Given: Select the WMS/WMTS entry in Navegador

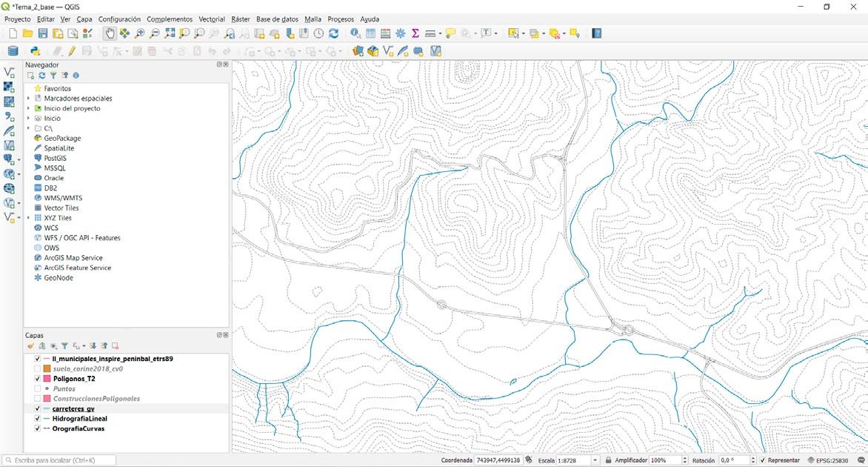Looking at the screenshot, I should click(x=63, y=199).
